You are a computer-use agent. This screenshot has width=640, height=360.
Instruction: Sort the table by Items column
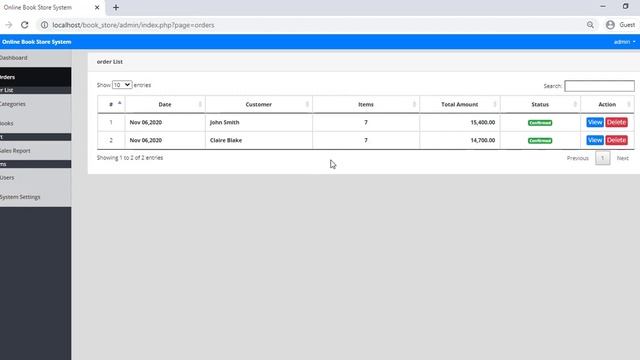coord(366,104)
